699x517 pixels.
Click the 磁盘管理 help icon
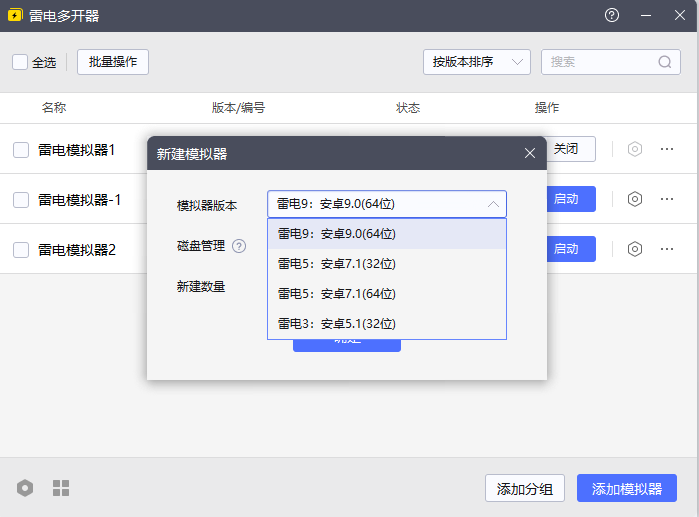pos(239,246)
